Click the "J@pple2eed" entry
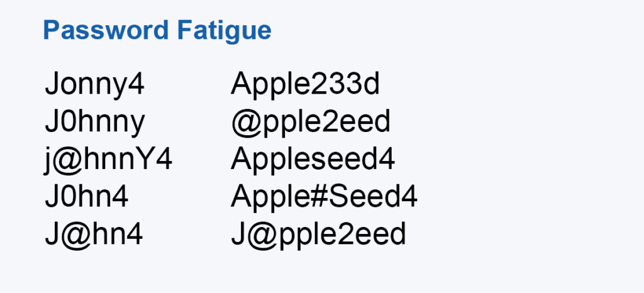The width and height of the screenshot is (644, 293). [318, 235]
